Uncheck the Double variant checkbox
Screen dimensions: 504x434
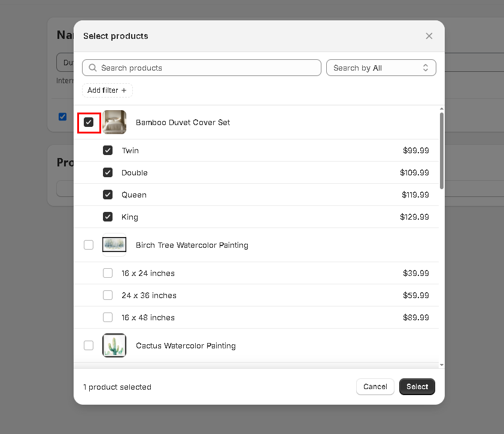coord(108,172)
